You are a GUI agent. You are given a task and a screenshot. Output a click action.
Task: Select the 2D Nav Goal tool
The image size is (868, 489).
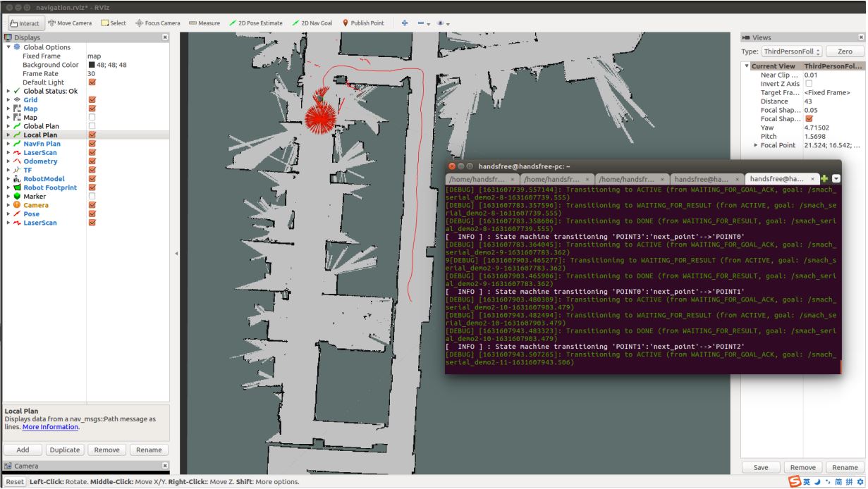click(312, 23)
